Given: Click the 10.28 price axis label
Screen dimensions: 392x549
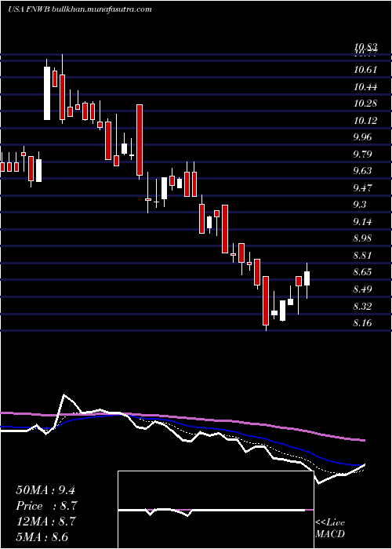Looking at the screenshot, I should point(365,104).
